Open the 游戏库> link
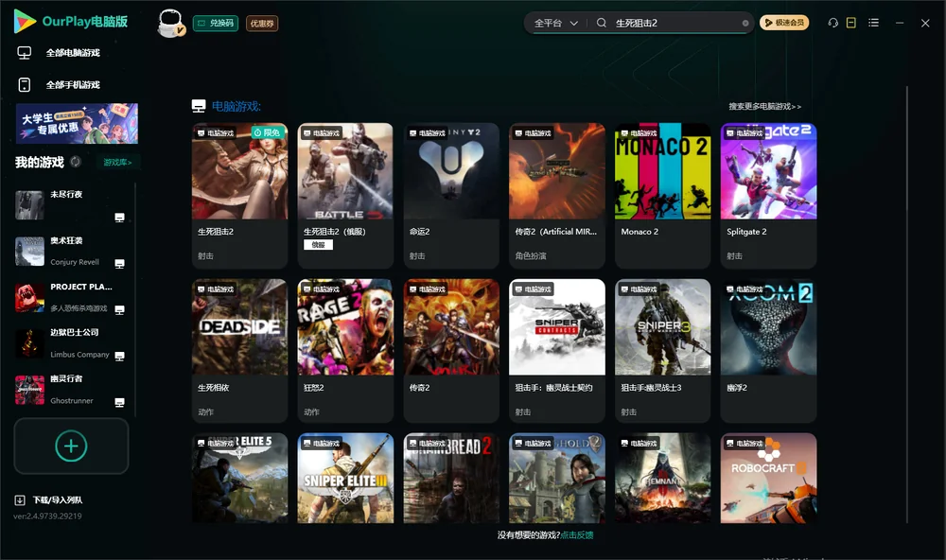This screenshot has width=946, height=560. tap(117, 163)
